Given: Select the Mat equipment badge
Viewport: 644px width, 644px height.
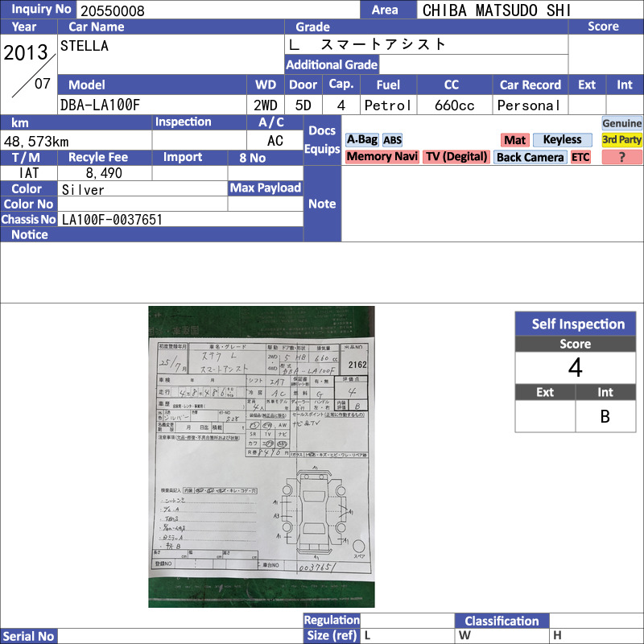Looking at the screenshot, I should point(515,140).
